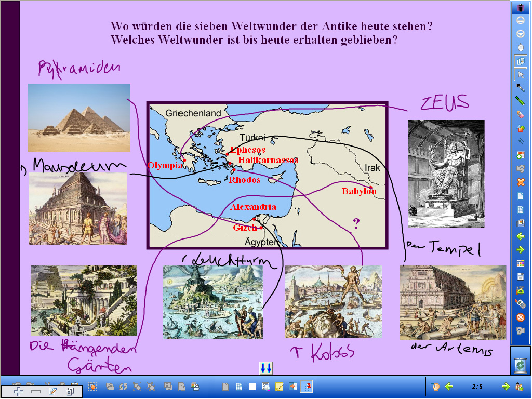Screen dimensions: 532x399
Task: Go to next page in right toolbar
Action: point(521,250)
